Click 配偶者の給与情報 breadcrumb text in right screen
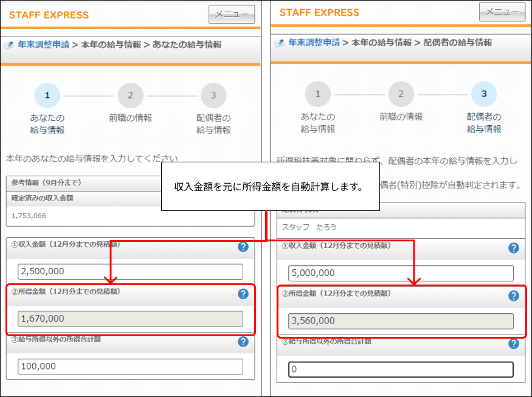The width and height of the screenshot is (532, 397). point(457,43)
